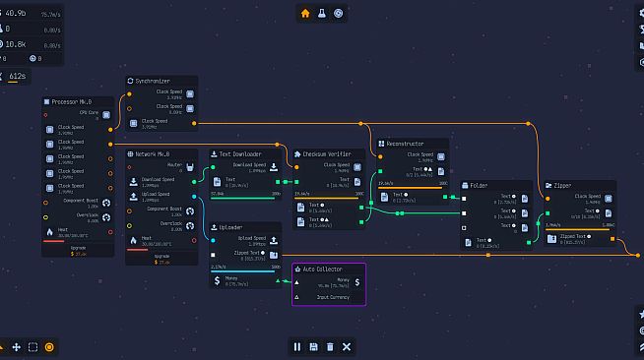Click the Zipped Text input port on Uploader

point(213,255)
